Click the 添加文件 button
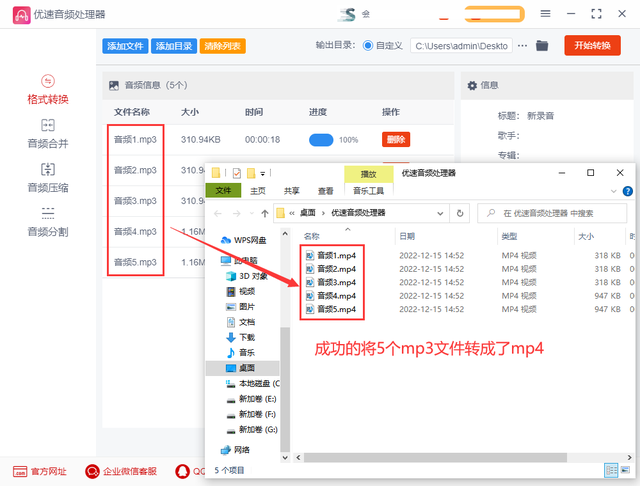640x486 pixels. point(125,46)
